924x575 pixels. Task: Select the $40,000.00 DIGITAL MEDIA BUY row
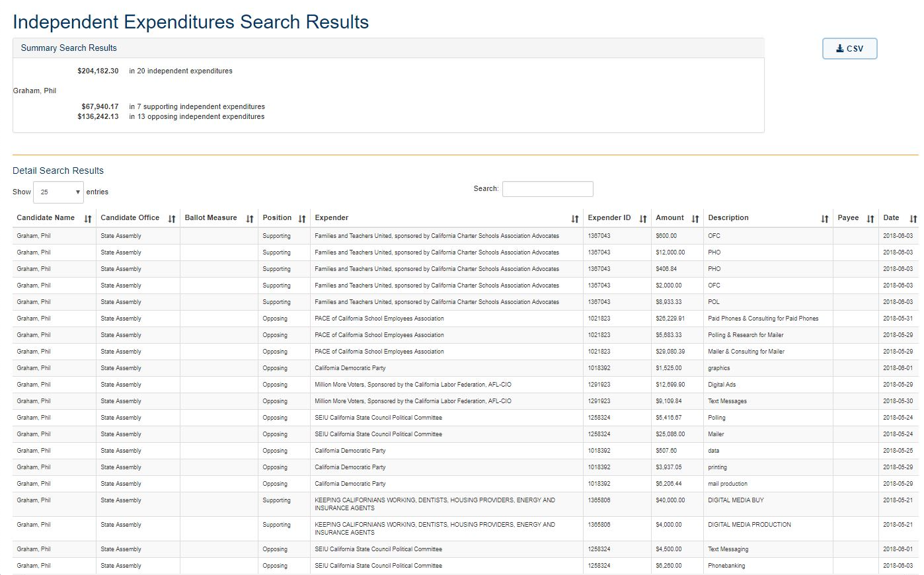(463, 504)
